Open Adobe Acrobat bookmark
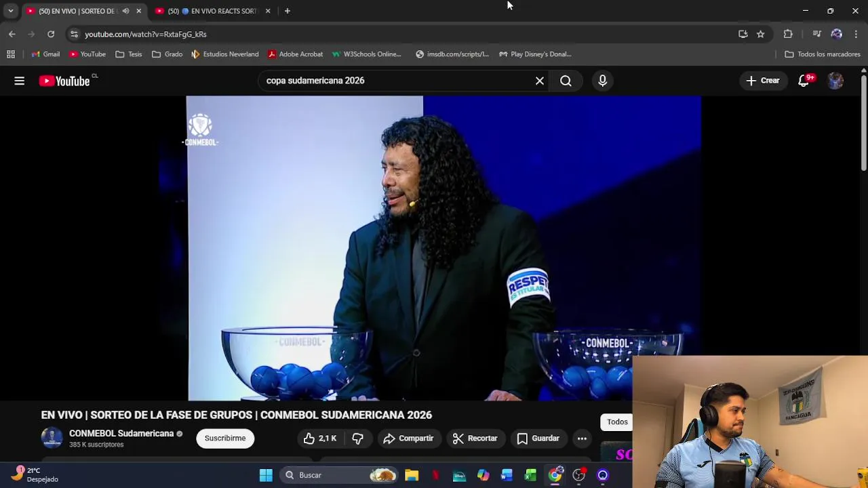The height and width of the screenshot is (488, 868). coord(295,54)
